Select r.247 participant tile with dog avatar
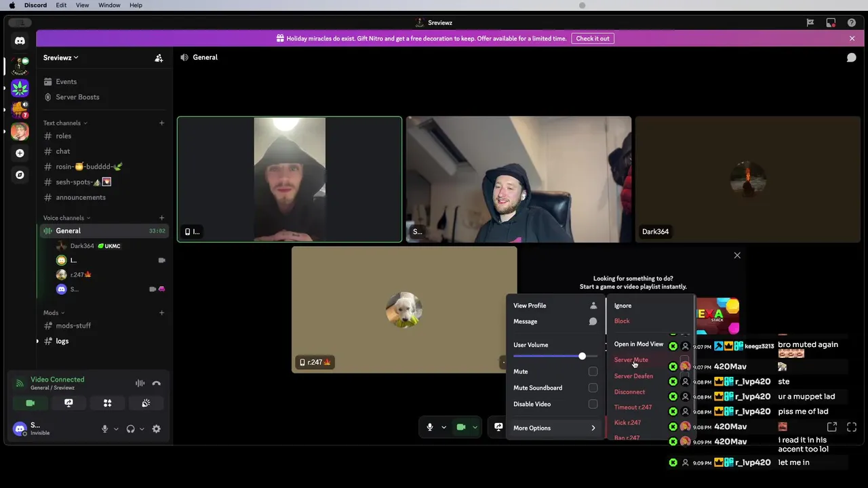This screenshot has height=488, width=868. (x=404, y=310)
